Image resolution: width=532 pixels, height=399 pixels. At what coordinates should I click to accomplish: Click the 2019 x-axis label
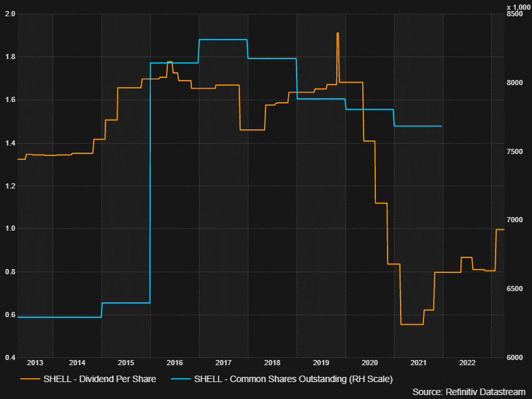pyautogui.click(x=321, y=363)
